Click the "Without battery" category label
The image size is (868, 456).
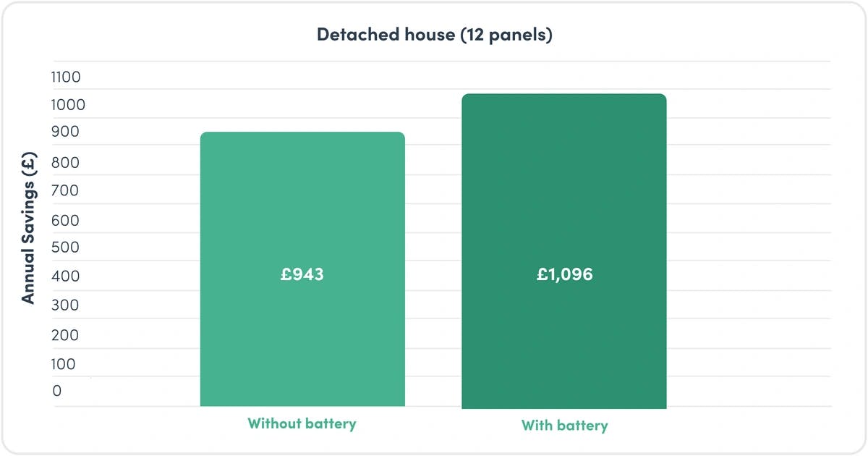tap(302, 423)
